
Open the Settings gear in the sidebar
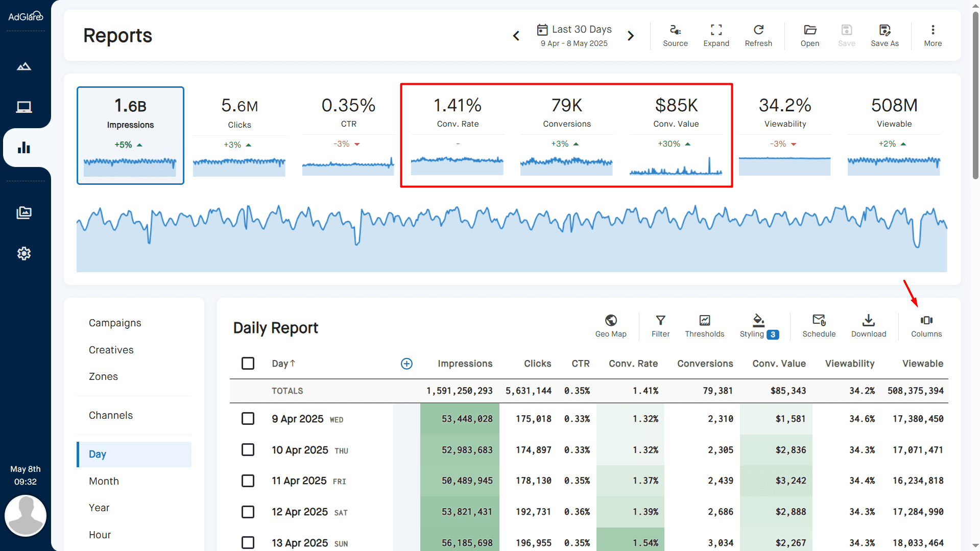(x=24, y=253)
